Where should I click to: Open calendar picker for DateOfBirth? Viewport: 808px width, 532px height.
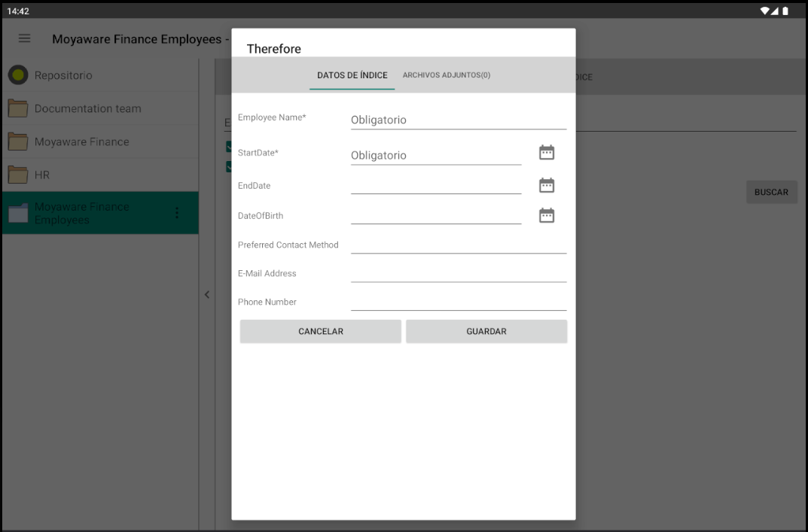546,216
